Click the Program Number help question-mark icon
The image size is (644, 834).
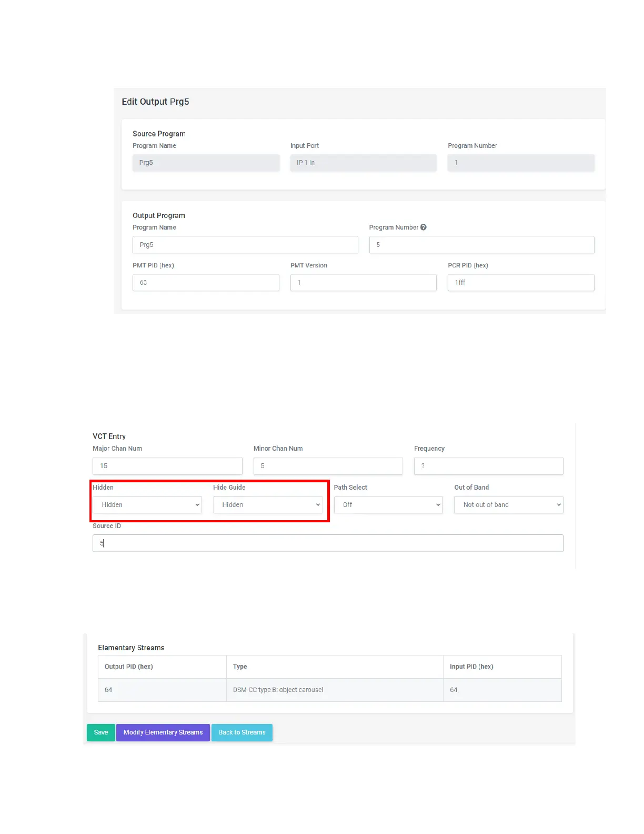coord(424,227)
